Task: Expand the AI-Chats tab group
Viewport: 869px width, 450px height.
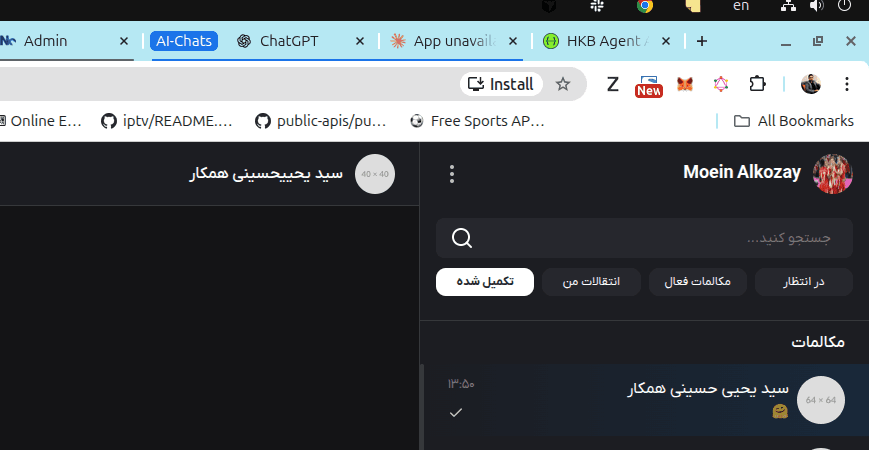Action: [184, 41]
